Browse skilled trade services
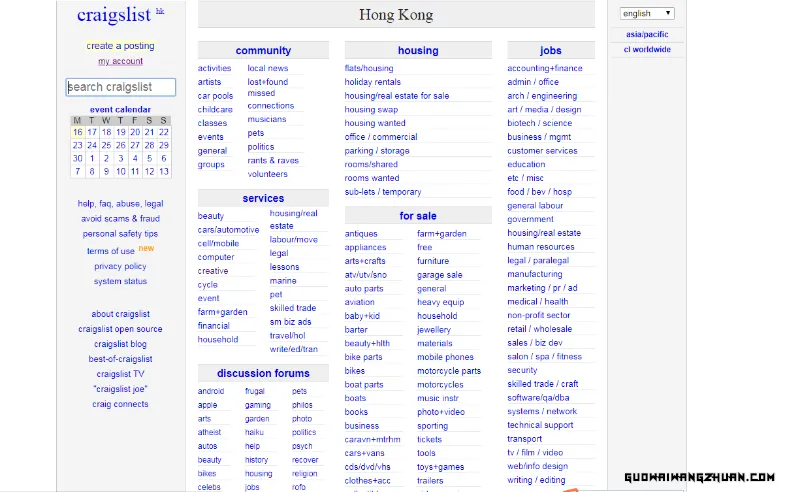The width and height of the screenshot is (785, 492). click(x=293, y=308)
